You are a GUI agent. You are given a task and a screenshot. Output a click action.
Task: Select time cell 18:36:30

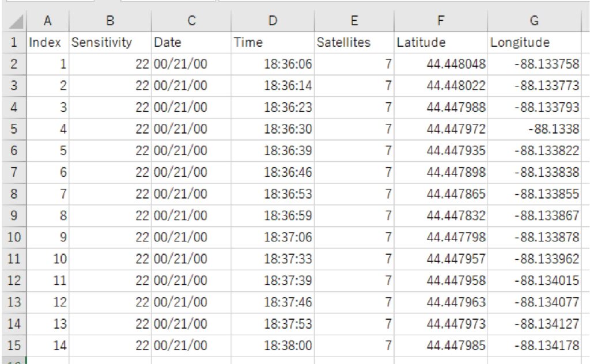coord(273,129)
